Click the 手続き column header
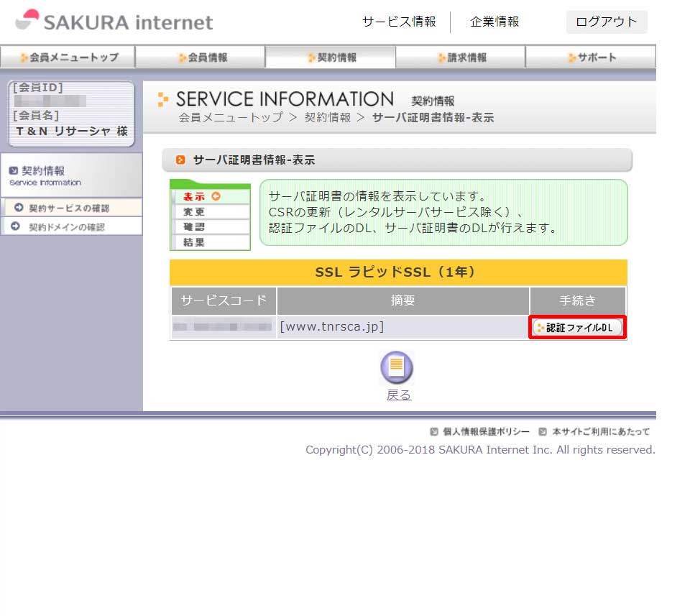Image resolution: width=690 pixels, height=616 pixels. (577, 300)
